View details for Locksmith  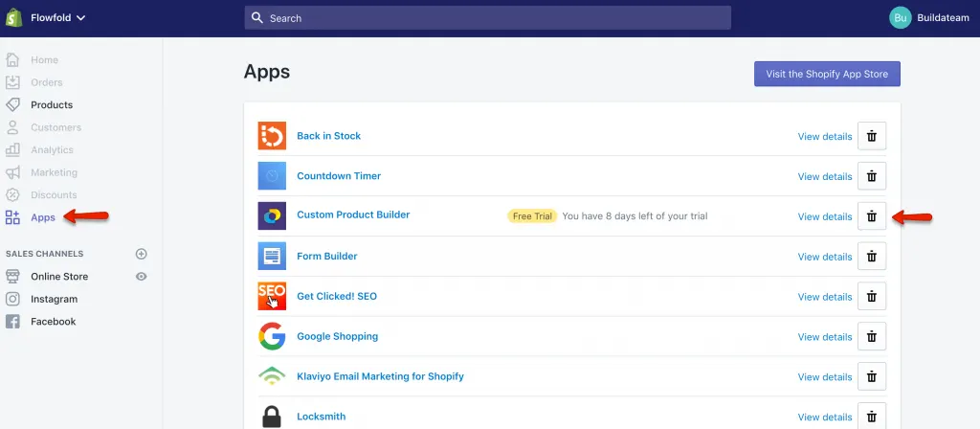(x=825, y=417)
